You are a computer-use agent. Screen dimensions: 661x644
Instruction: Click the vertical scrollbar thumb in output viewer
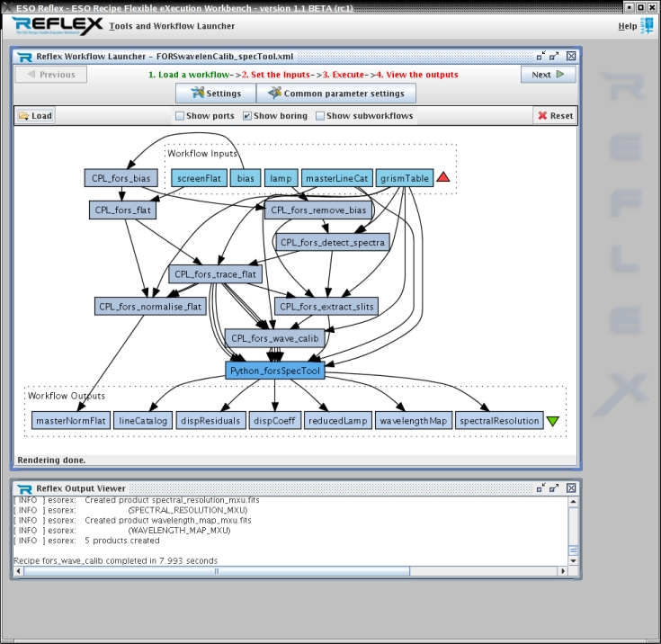pyautogui.click(x=573, y=550)
